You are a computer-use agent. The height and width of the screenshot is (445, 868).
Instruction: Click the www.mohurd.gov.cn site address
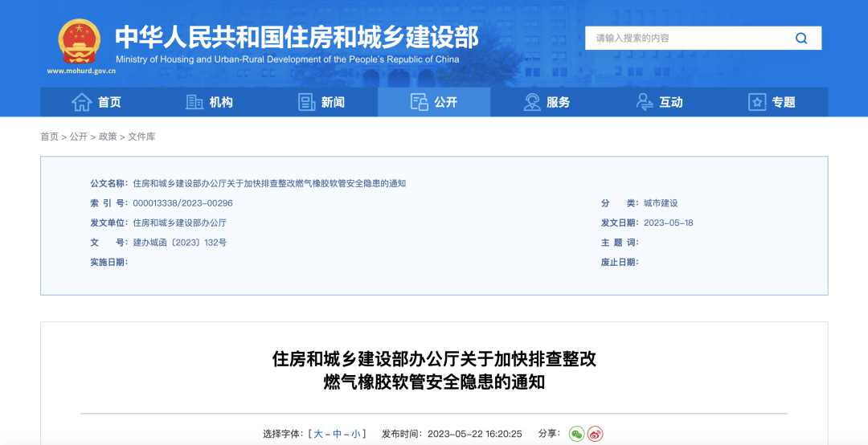[x=81, y=71]
